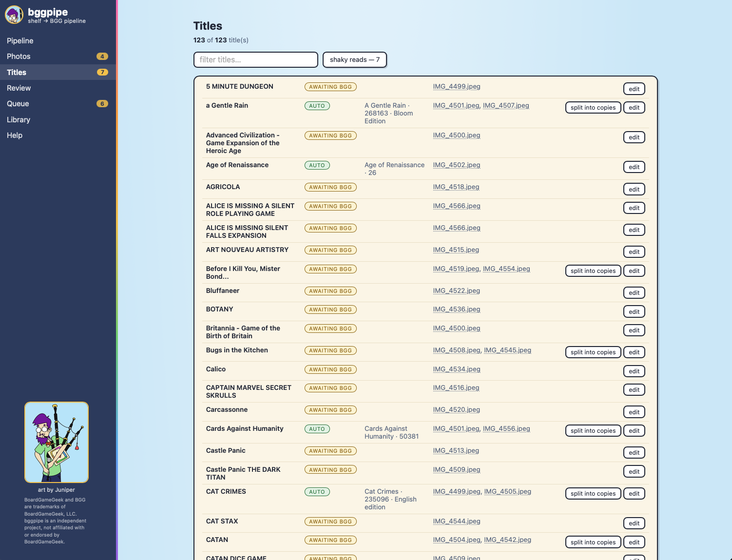Open IMG_4534.jpeg link for Calico
Screen dimensions: 732x560
[457, 369]
